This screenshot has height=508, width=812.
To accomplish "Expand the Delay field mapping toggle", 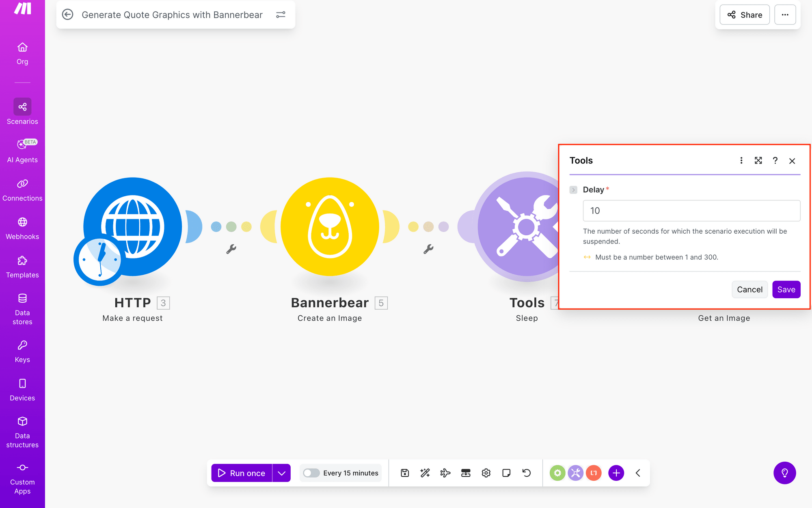I will pyautogui.click(x=573, y=189).
